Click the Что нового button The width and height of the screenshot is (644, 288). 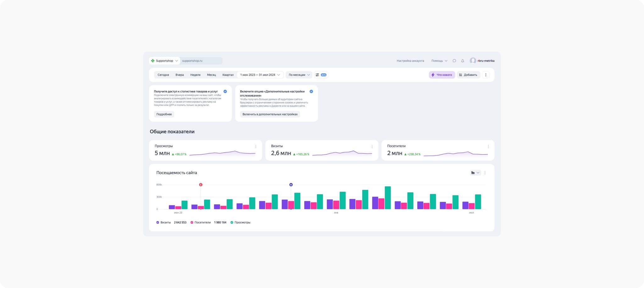click(442, 75)
